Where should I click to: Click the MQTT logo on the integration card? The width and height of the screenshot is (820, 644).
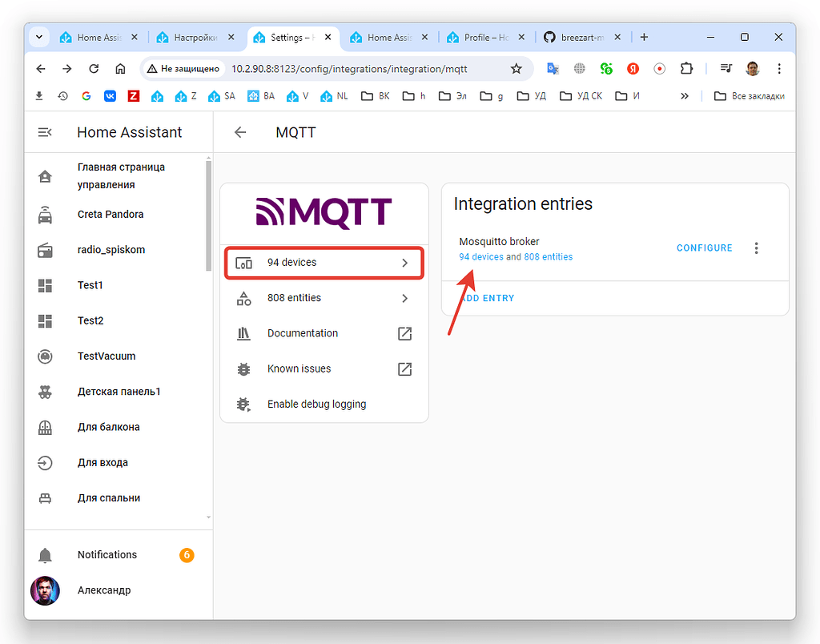[324, 212]
